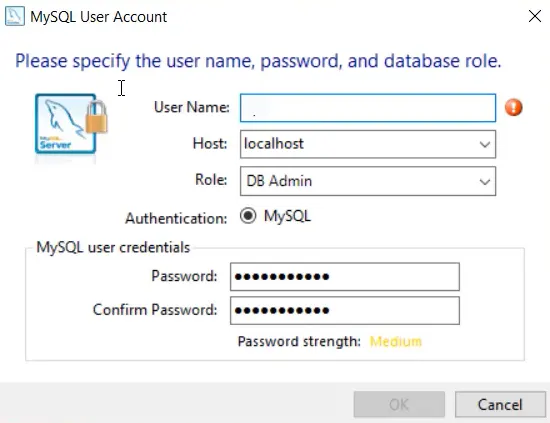
Task: Click the 'Authentication:' label
Action: pos(176,219)
